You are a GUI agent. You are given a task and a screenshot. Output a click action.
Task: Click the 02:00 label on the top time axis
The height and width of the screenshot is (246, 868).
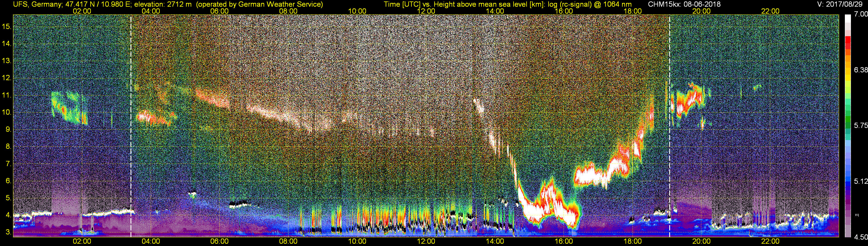pos(82,11)
